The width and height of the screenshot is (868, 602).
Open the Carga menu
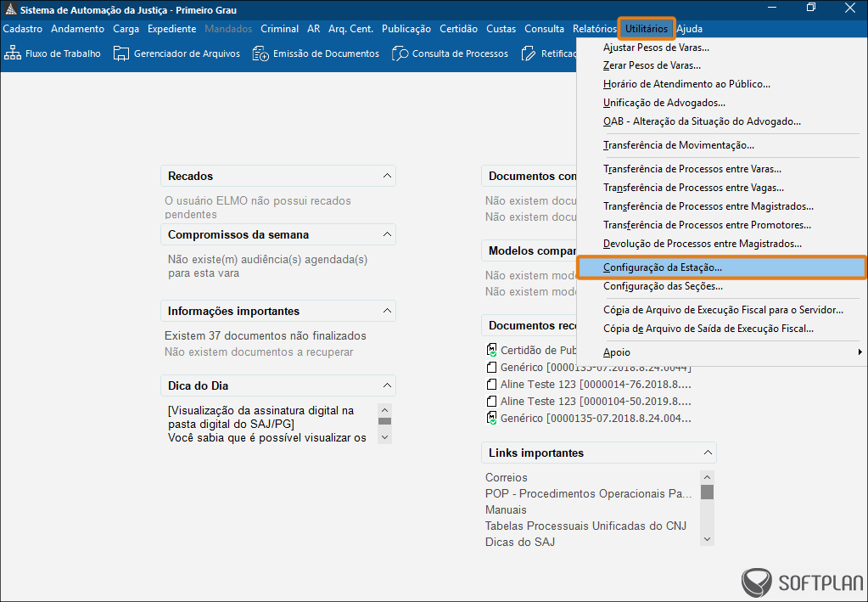point(126,29)
